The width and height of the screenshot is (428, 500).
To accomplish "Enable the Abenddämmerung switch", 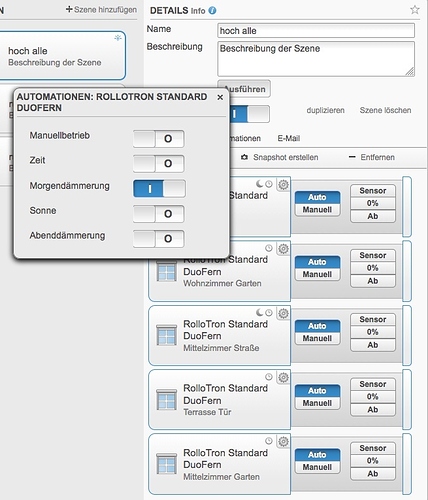I will pyautogui.click(x=159, y=239).
